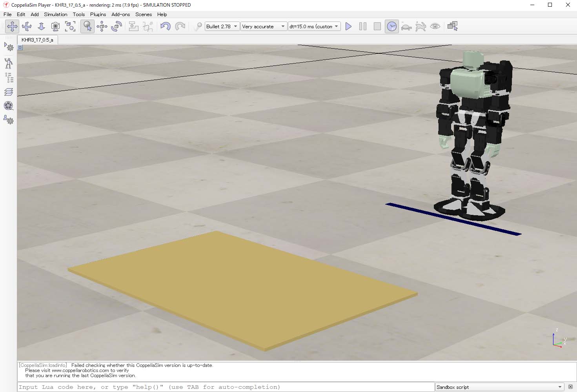Click the dynamic content visualization icon
This screenshot has height=392, width=577.
click(198, 26)
